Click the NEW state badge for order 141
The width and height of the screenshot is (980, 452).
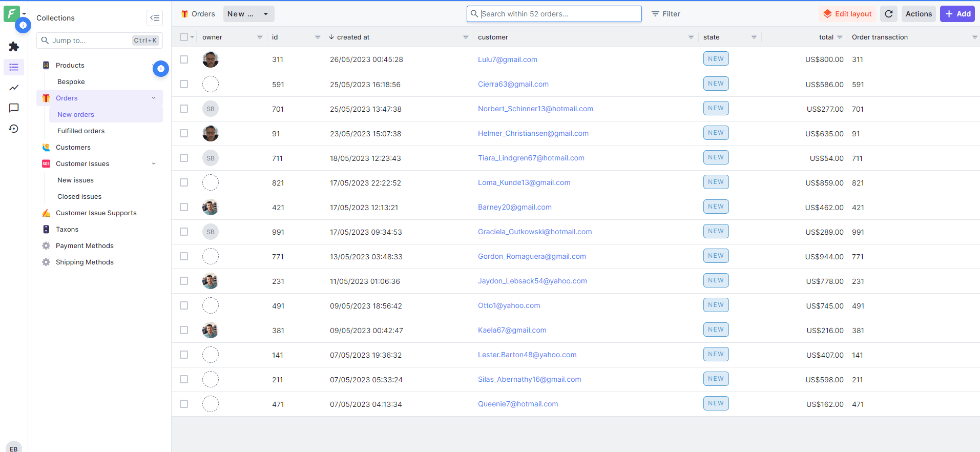(716, 354)
